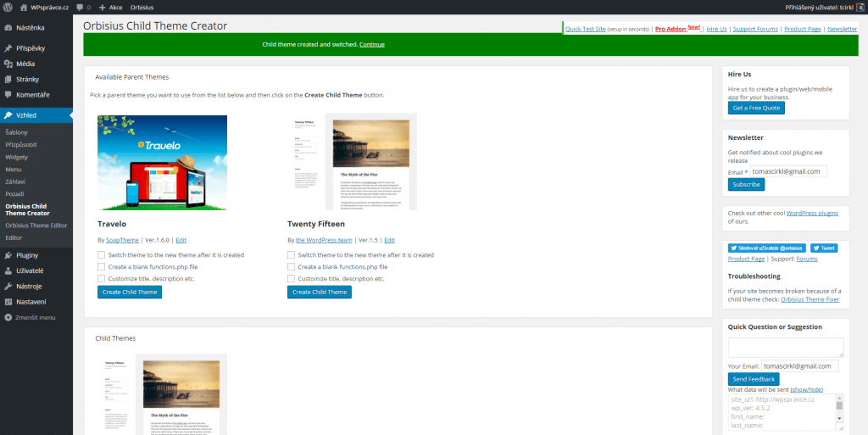Click the Nastavení settings icon
This screenshot has width=868, height=435.
click(x=8, y=302)
